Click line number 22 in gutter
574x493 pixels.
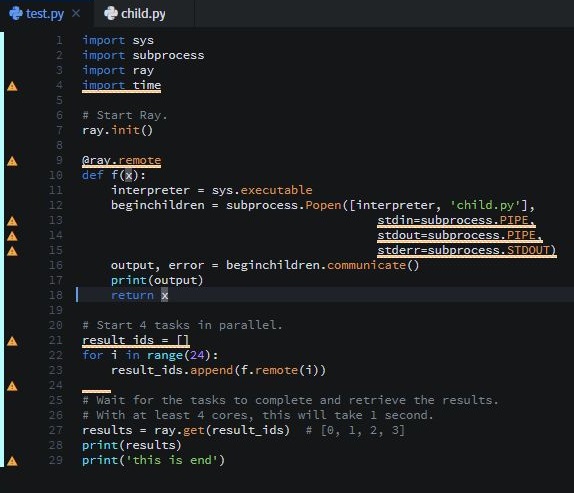pos(56,355)
